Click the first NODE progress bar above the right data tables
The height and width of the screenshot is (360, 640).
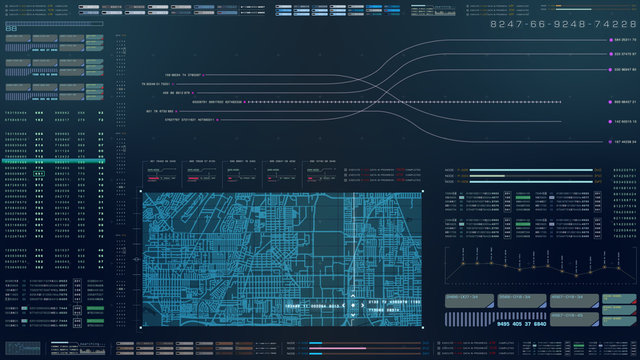(x=531, y=170)
